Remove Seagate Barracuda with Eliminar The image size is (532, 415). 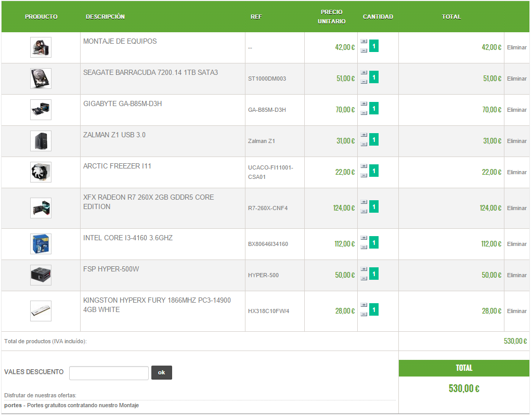(x=517, y=79)
